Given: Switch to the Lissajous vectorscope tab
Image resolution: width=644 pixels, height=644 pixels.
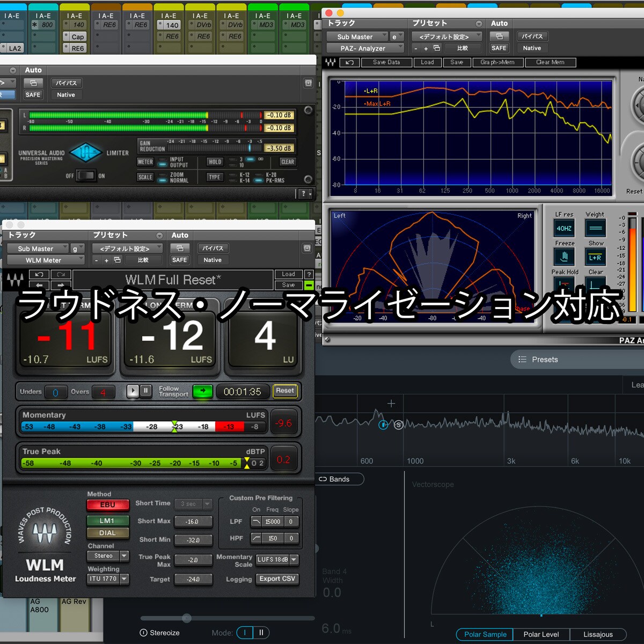Looking at the screenshot, I should (598, 634).
